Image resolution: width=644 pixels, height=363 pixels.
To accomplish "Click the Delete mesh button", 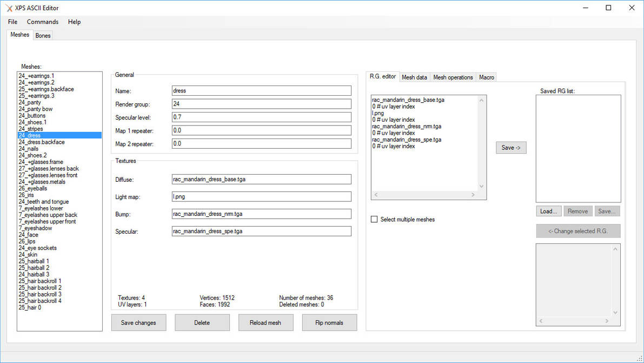I will click(x=202, y=322).
